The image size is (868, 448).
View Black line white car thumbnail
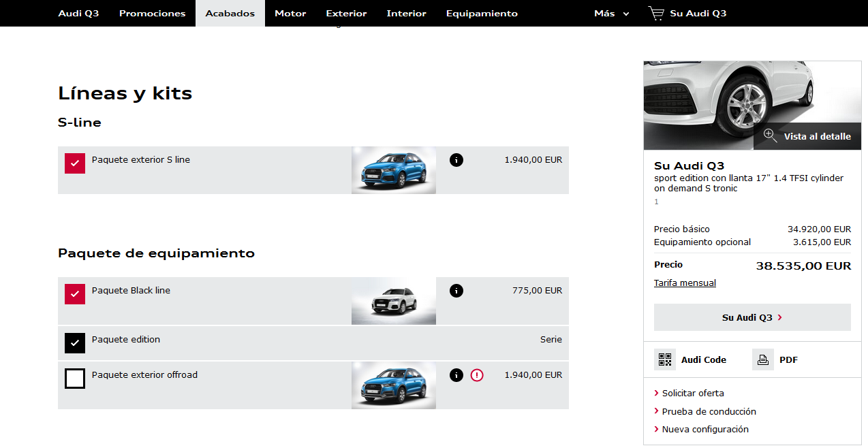pyautogui.click(x=394, y=301)
